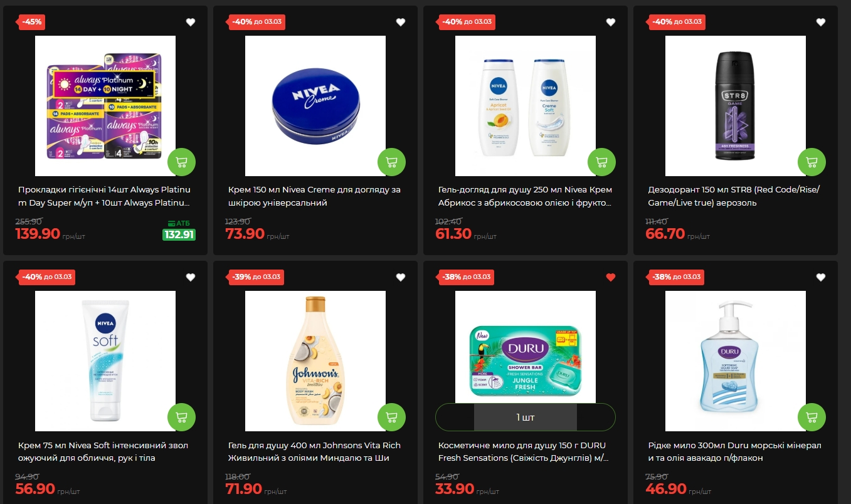Add Johnsons Vita Rich gel to cart

(x=391, y=417)
